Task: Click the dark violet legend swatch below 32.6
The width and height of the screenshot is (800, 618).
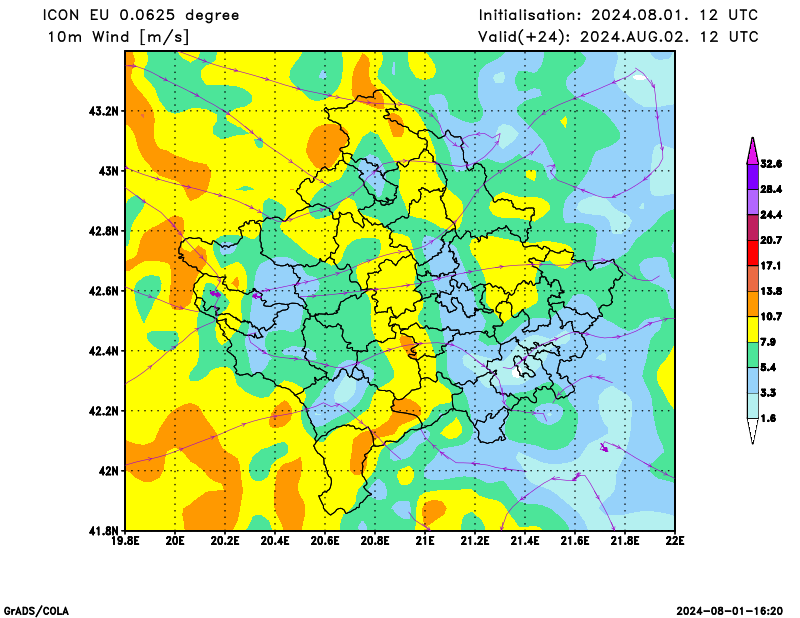Action: coord(753,177)
